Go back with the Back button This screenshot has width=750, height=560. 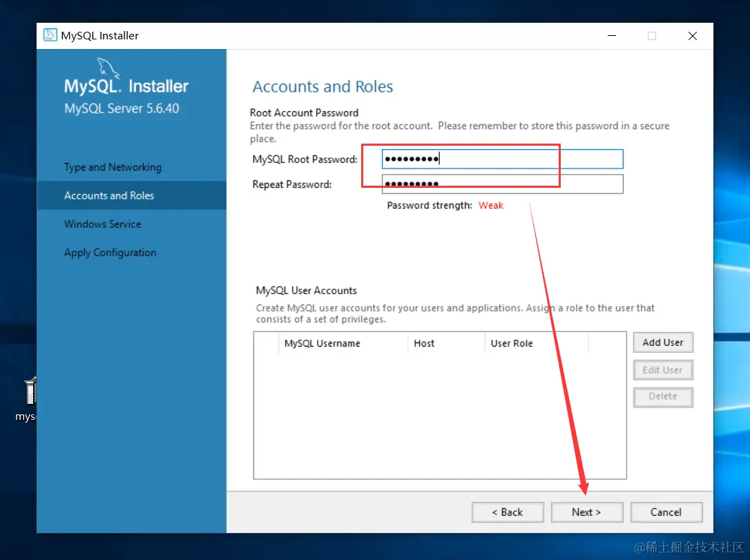pyautogui.click(x=508, y=512)
